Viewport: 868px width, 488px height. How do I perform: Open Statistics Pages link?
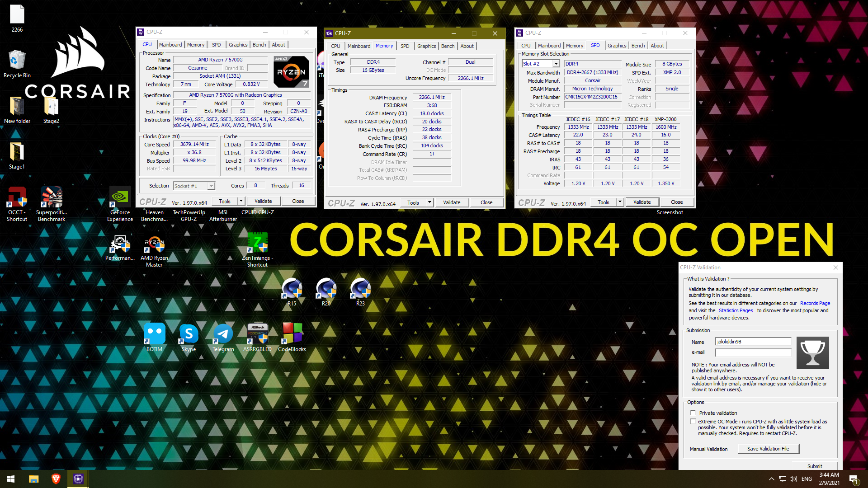[x=736, y=310]
